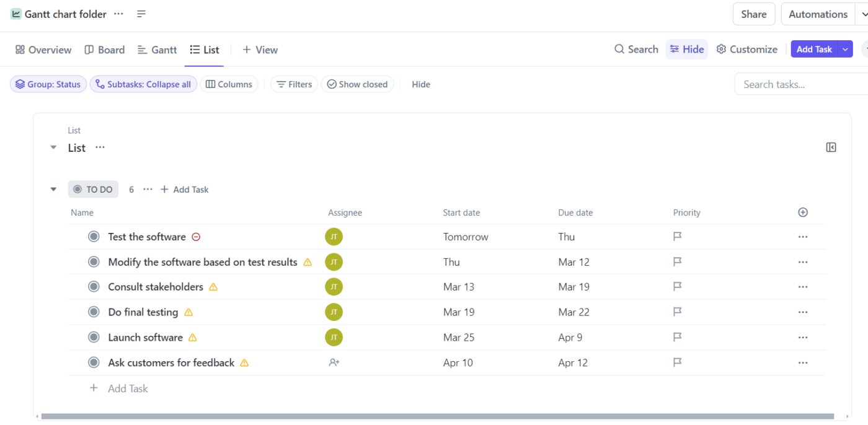Toggle Group: Status option

tap(48, 84)
